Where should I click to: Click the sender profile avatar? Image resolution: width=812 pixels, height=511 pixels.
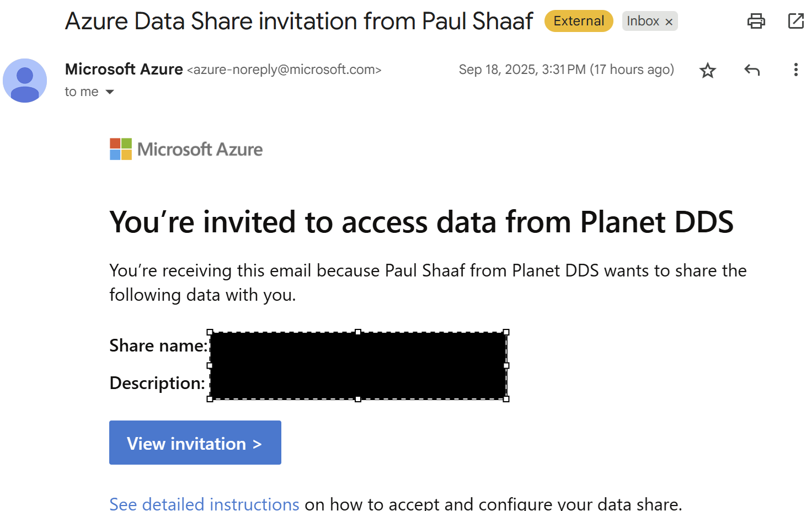click(x=25, y=81)
